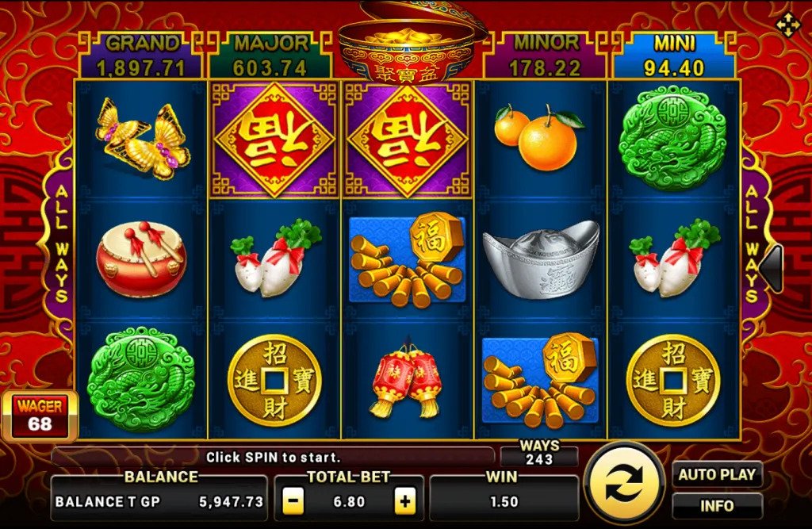Click the oranges symbol
This screenshot has width=812, height=529.
point(539,136)
